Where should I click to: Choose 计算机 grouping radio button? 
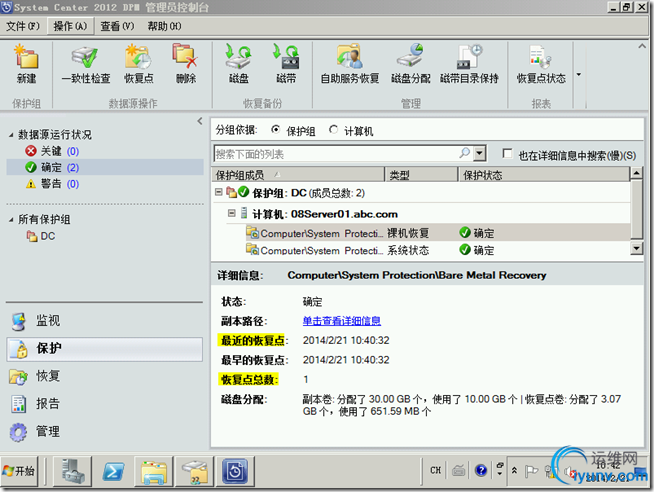pyautogui.click(x=333, y=130)
